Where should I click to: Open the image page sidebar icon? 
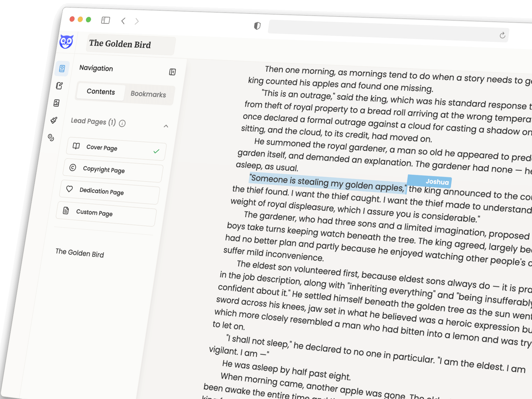[x=57, y=103]
